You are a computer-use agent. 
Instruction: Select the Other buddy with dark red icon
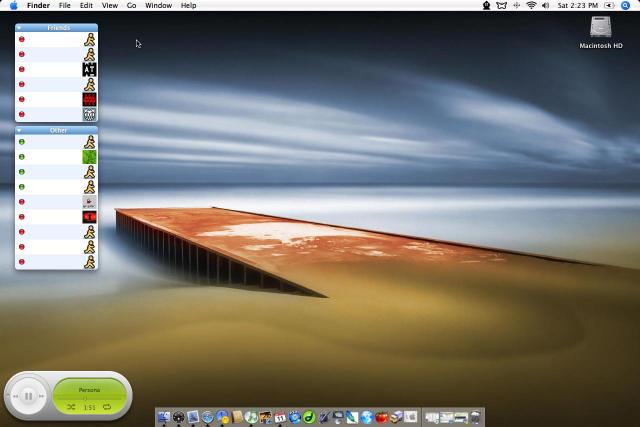(x=56, y=217)
